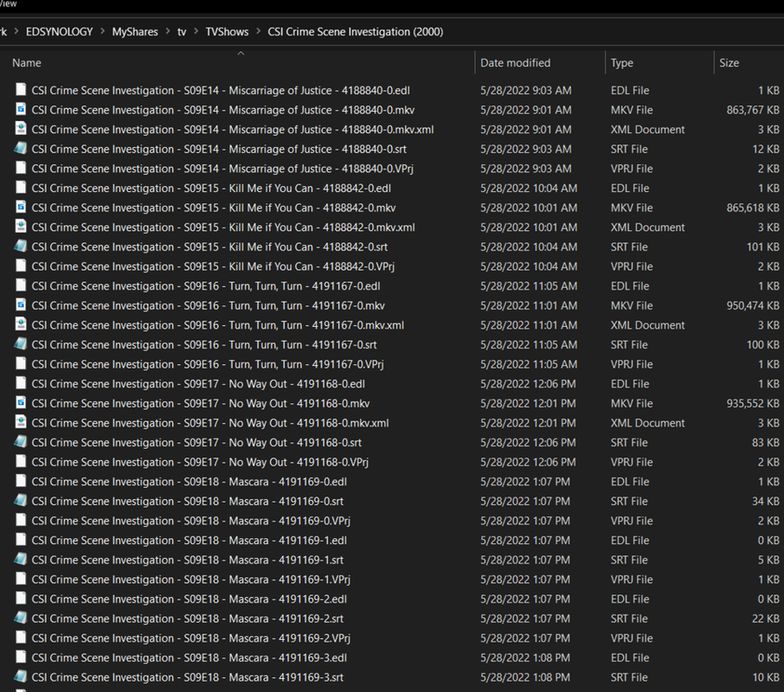Expand chevron after TVShows in breadcrumb

(x=258, y=31)
